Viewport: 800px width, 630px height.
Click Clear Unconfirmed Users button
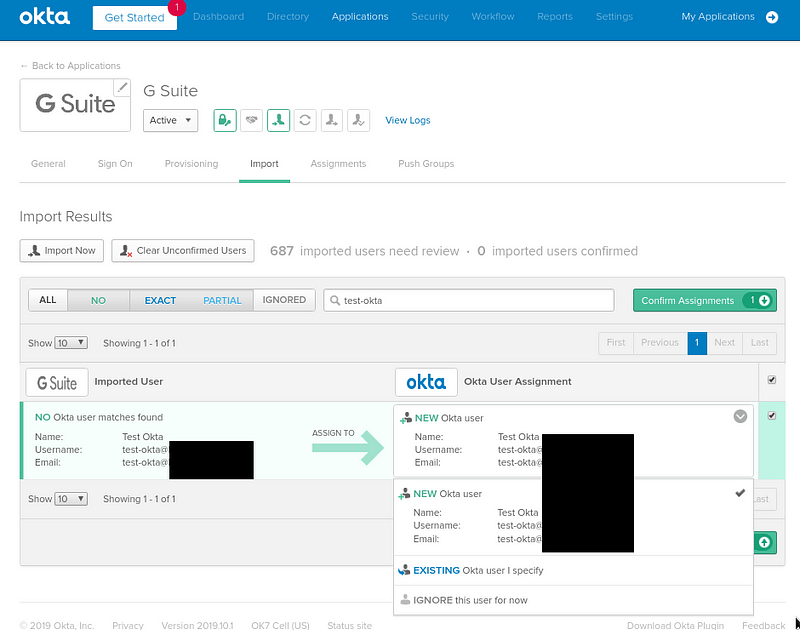(183, 250)
